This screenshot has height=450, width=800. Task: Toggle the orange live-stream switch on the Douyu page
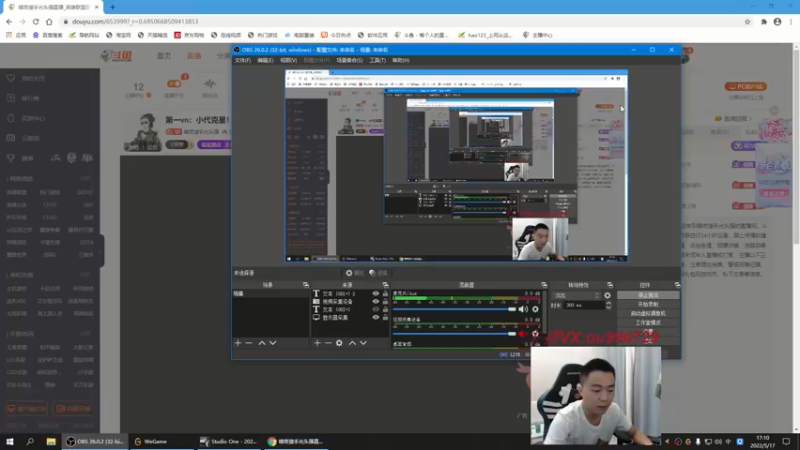[174, 84]
